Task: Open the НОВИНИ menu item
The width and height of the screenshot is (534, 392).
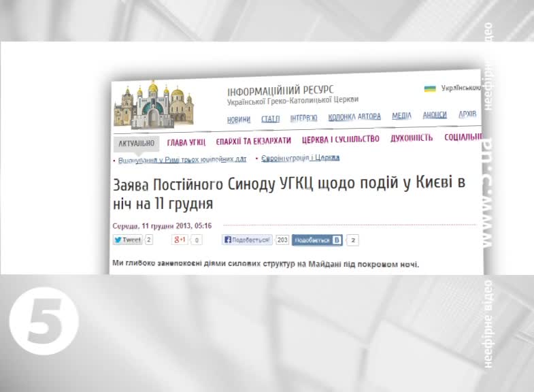Action: [x=239, y=119]
